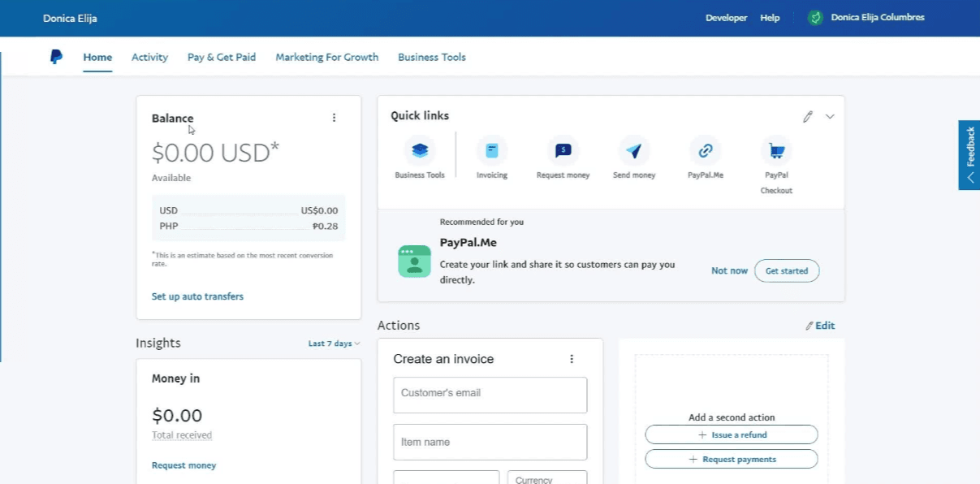
Task: Click the Total received label
Action: click(182, 435)
